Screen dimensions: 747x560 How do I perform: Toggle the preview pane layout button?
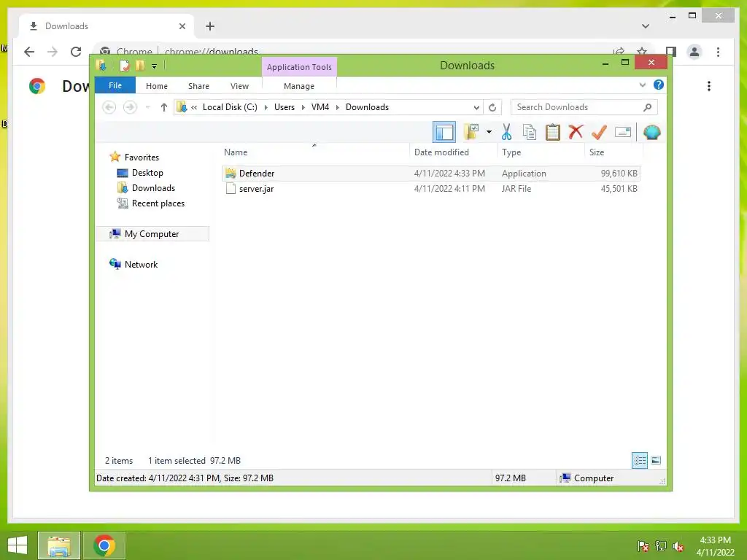tap(444, 132)
